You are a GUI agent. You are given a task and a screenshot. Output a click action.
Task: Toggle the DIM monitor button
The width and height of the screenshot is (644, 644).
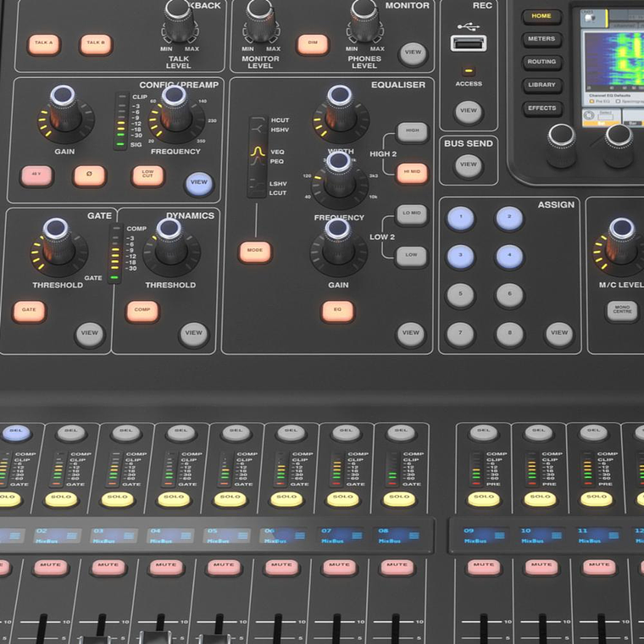coord(313,44)
